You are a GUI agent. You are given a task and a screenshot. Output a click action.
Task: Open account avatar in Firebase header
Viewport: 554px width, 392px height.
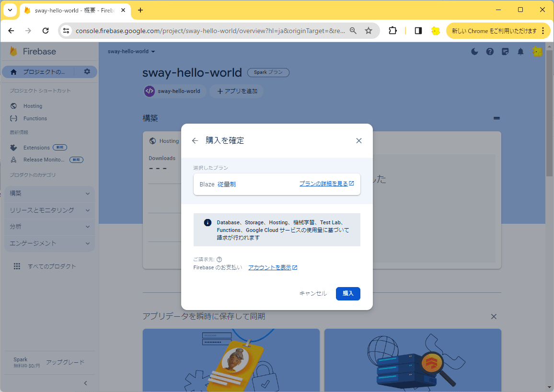coord(537,52)
